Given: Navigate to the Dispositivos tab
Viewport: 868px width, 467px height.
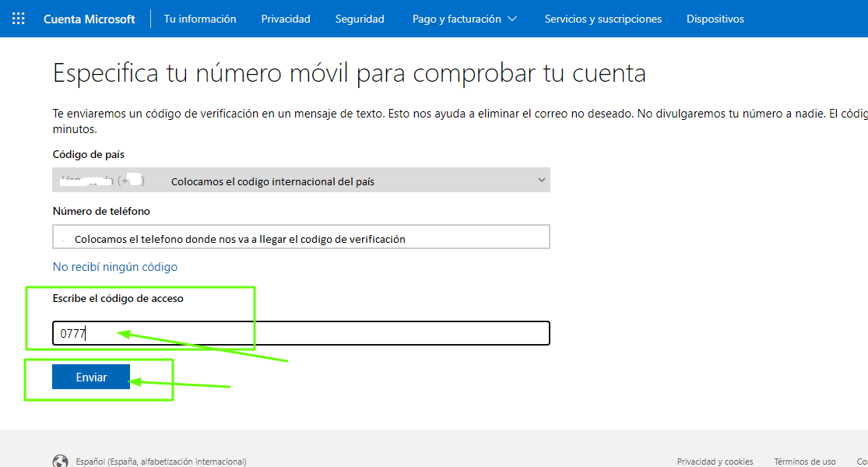Looking at the screenshot, I should click(x=715, y=19).
